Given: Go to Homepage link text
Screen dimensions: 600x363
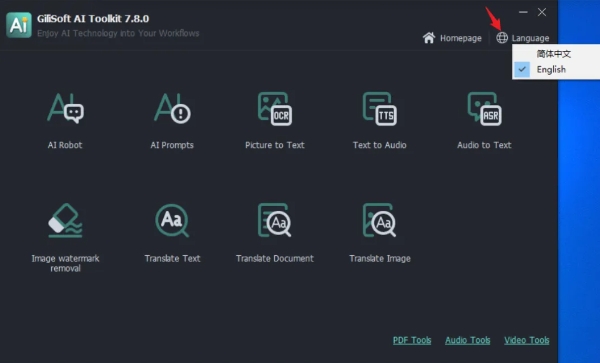Looking at the screenshot, I should coord(461,38).
